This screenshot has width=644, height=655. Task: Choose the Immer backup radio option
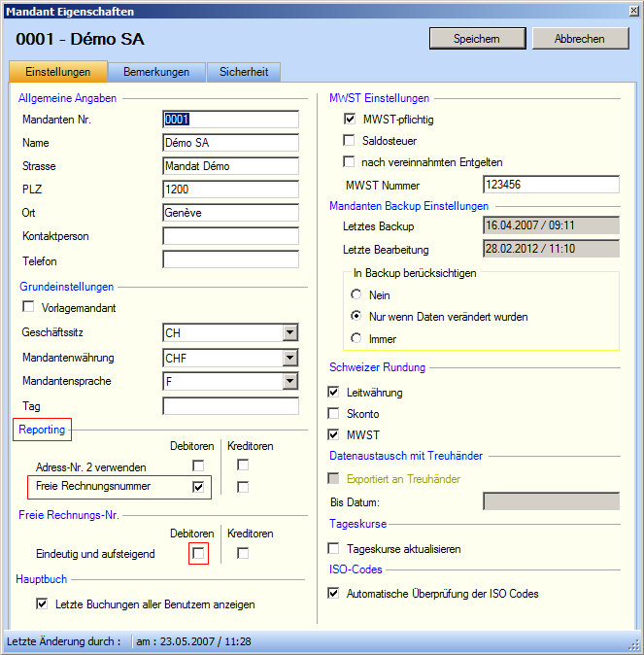(x=356, y=339)
